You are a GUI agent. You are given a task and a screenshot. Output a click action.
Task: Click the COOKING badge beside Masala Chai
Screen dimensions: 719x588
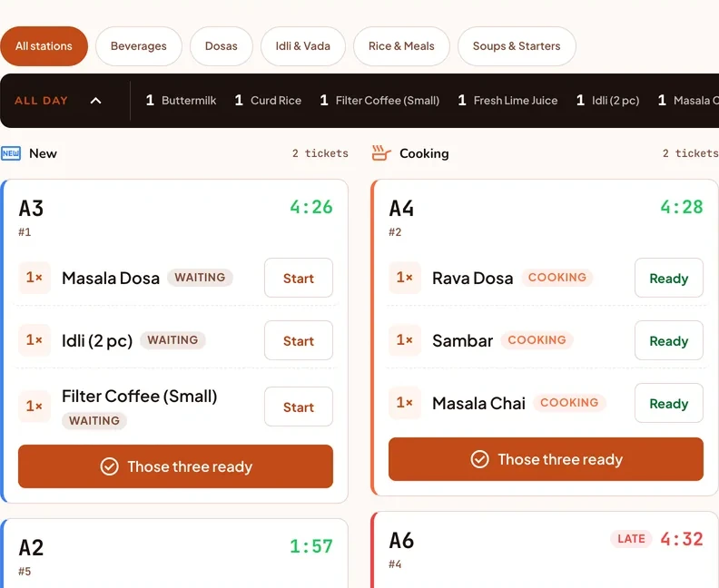pos(569,402)
